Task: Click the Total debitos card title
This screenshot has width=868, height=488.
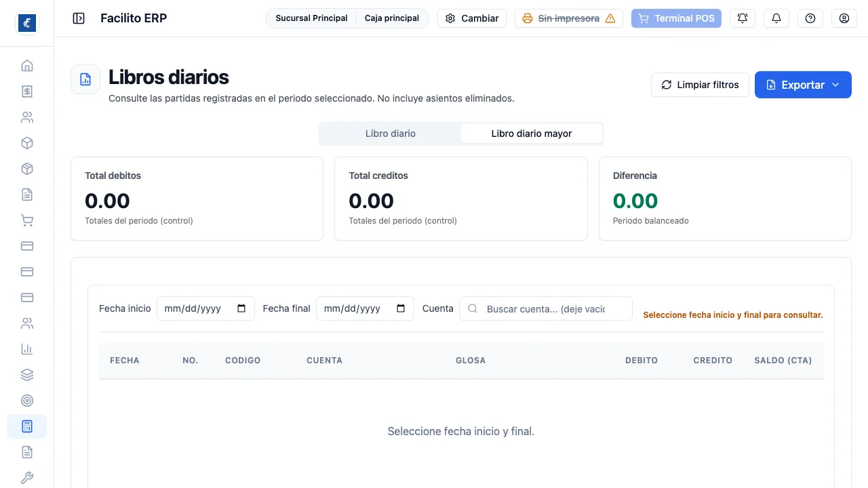Action: pyautogui.click(x=113, y=176)
